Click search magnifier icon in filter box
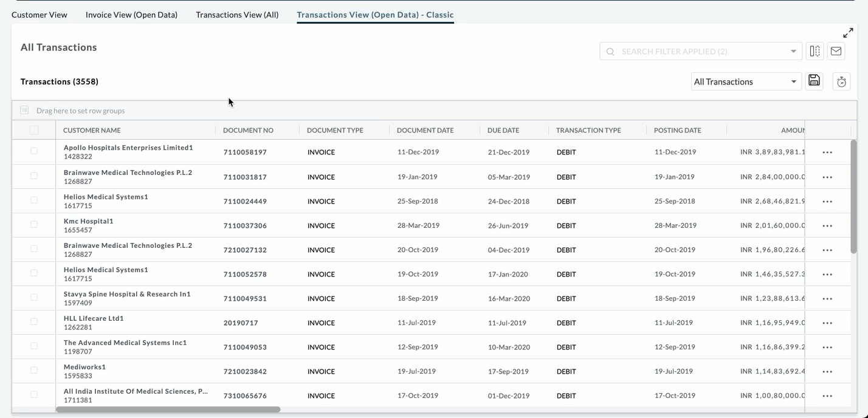The image size is (868, 418). tap(610, 52)
